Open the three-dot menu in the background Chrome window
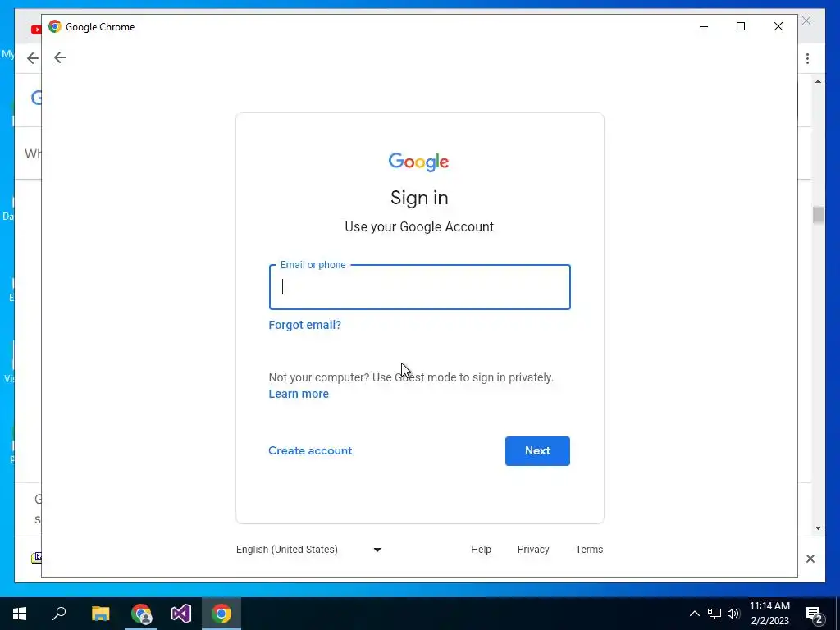Image resolution: width=840 pixels, height=630 pixels. (x=807, y=58)
